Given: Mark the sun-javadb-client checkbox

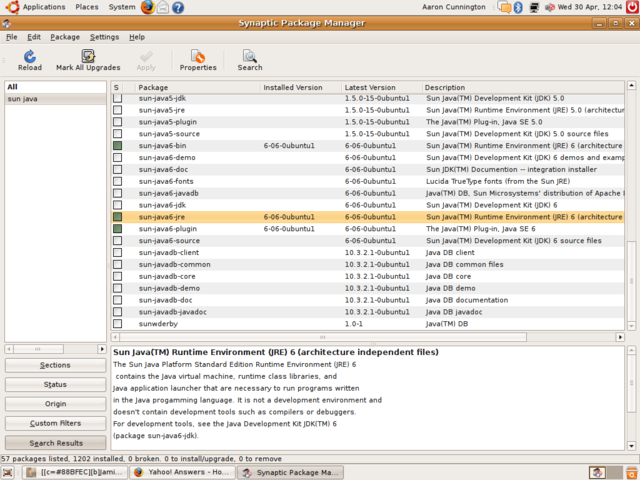Looking at the screenshot, I should pyautogui.click(x=118, y=252).
